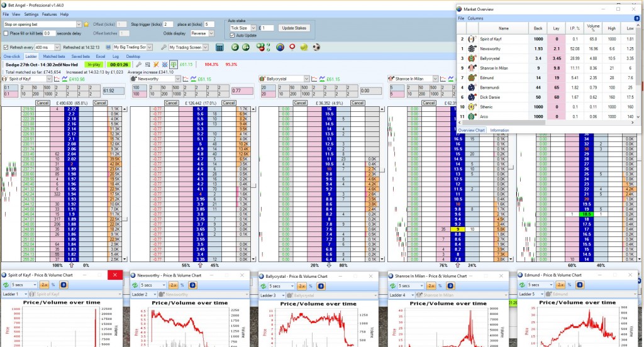The image size is (644, 347).
Task: Click the green scales greening icon
Action: coord(174,65)
